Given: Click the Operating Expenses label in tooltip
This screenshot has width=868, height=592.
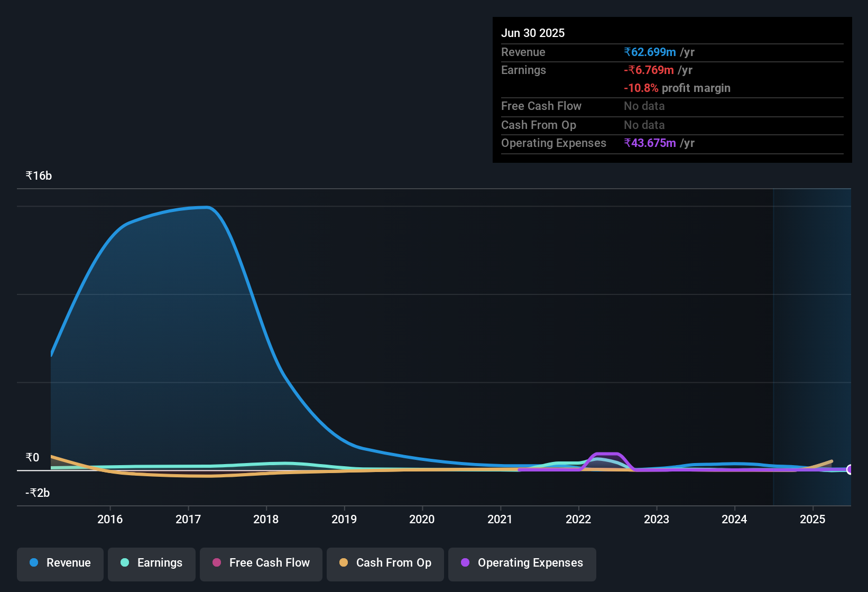Looking at the screenshot, I should tap(553, 143).
